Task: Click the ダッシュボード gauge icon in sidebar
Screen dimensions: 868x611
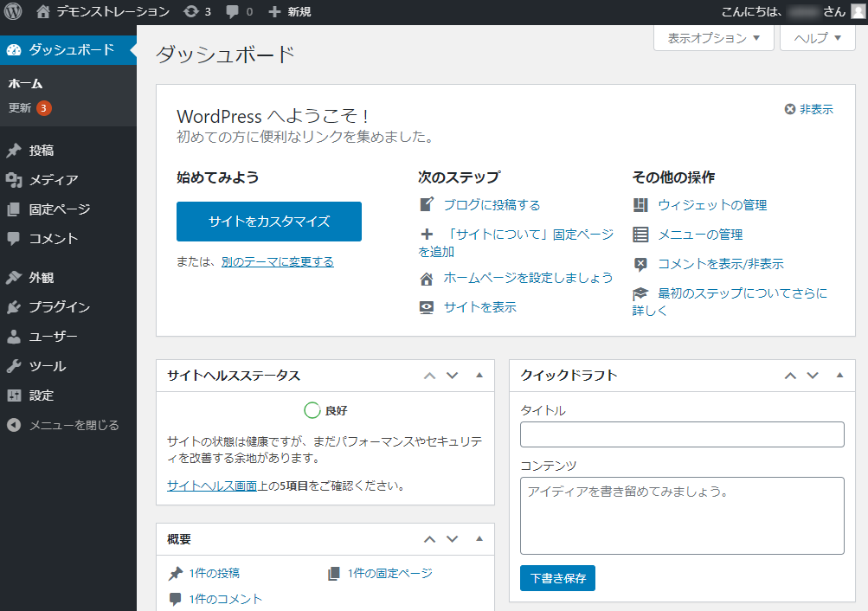Action: [x=14, y=50]
